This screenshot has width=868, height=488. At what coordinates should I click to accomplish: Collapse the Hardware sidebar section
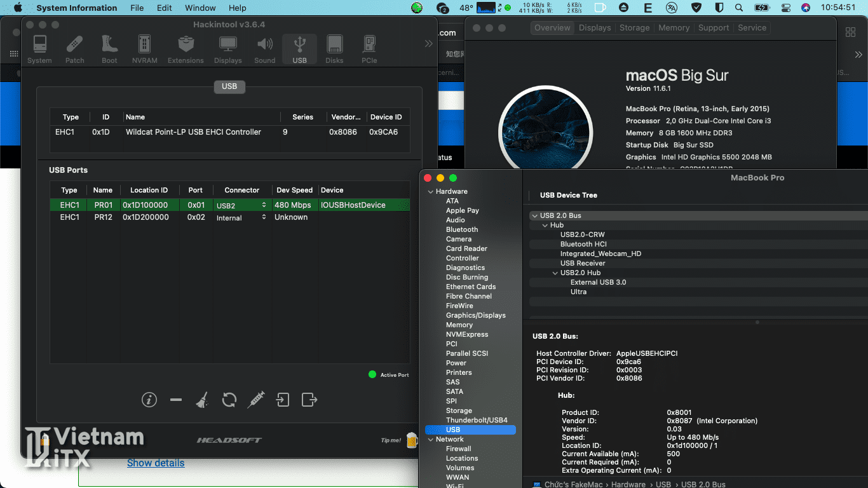click(x=430, y=191)
